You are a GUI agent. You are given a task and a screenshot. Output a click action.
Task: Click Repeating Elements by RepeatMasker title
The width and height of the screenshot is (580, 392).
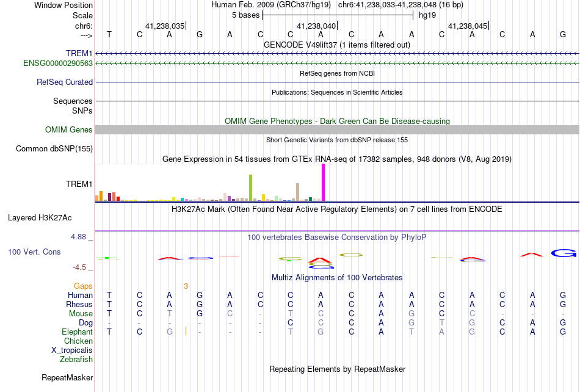338,369
